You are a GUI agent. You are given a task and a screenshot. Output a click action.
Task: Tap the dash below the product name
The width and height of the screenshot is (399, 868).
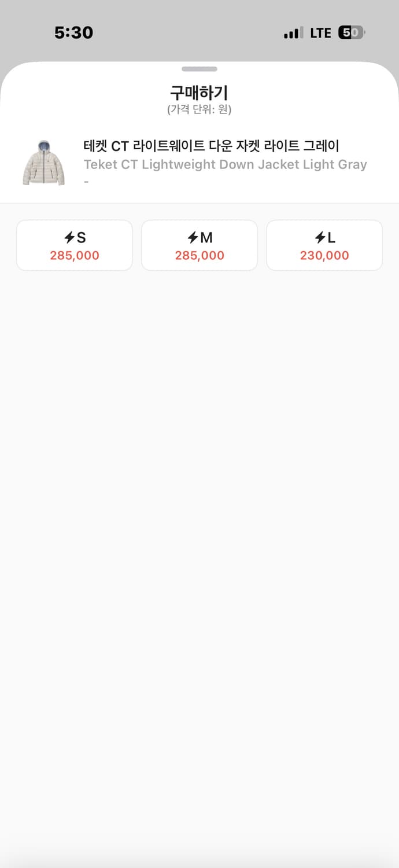tap(86, 182)
